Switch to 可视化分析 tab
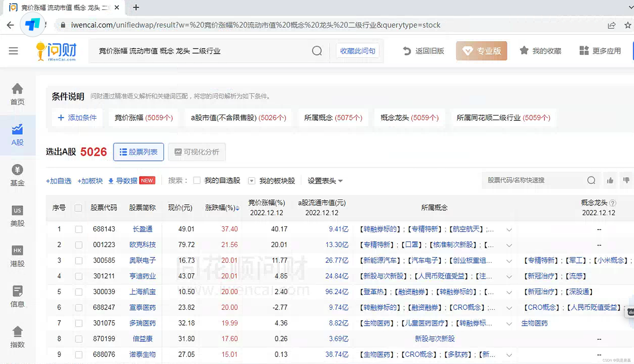 (x=197, y=152)
